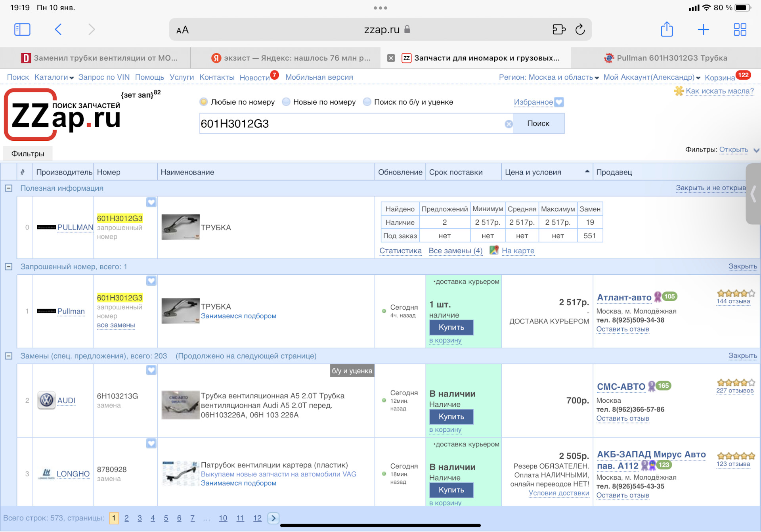Viewport: 761px width, 532px height.
Task: Add Атлант-авто offer в корзину
Action: pyautogui.click(x=445, y=340)
